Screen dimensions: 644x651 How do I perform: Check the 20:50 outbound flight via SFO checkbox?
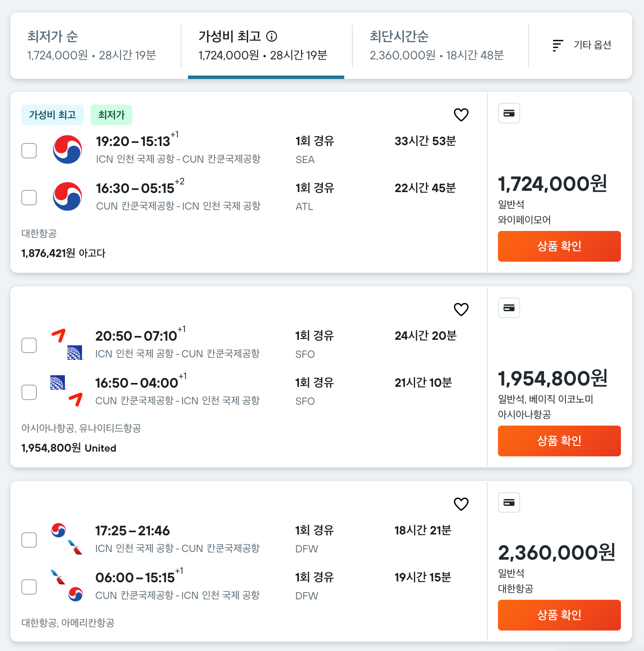[x=29, y=345]
